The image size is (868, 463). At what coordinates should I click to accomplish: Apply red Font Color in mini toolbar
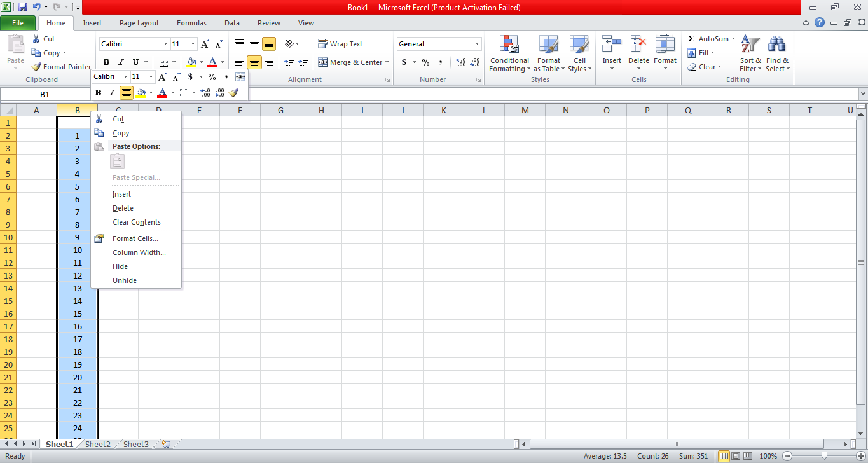[x=162, y=93]
